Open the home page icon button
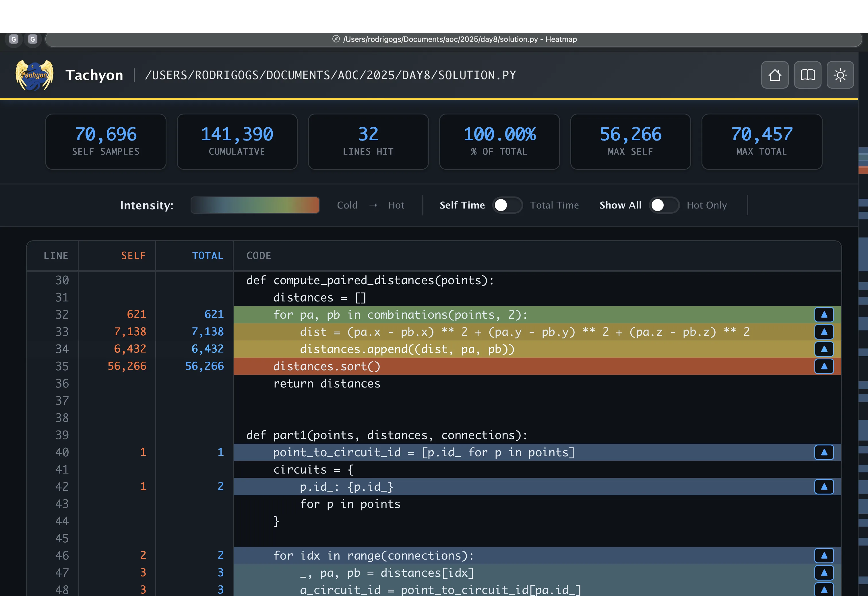This screenshot has width=868, height=596. 775,75
